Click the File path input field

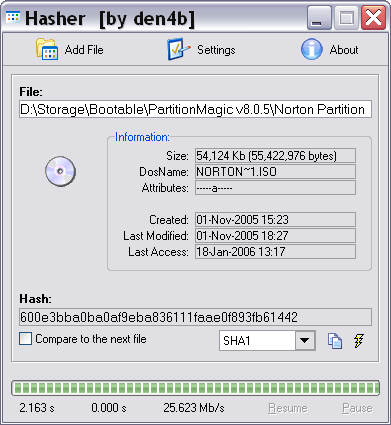[x=195, y=109]
